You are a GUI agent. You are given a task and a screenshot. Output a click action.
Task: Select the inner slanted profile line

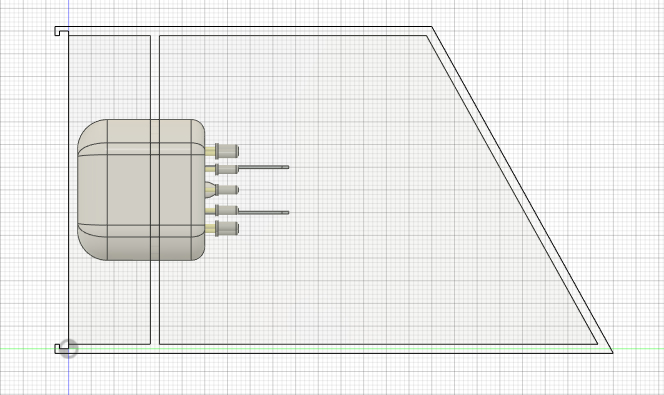[x=512, y=190]
